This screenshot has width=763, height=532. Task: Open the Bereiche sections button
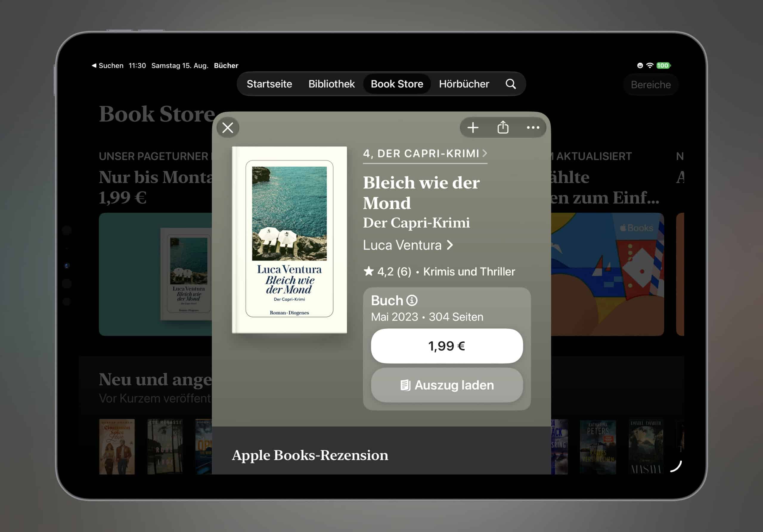point(650,85)
